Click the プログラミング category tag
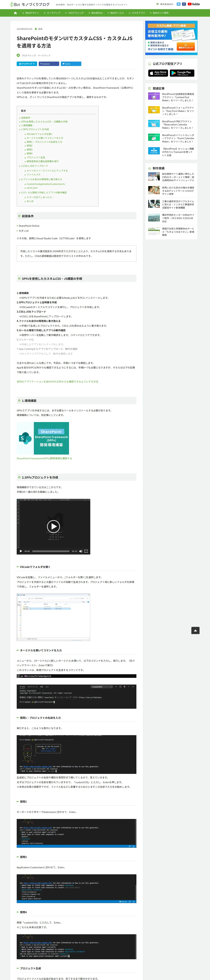The image size is (210, 980). (29, 56)
